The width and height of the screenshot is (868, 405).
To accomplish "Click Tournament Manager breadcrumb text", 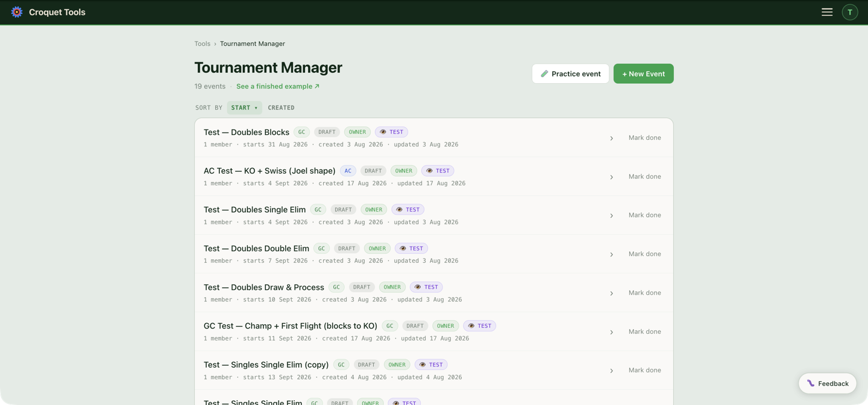I will [253, 43].
